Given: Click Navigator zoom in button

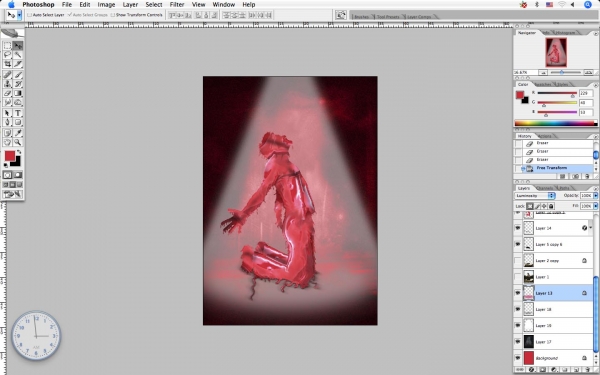Looking at the screenshot, I should 589,72.
